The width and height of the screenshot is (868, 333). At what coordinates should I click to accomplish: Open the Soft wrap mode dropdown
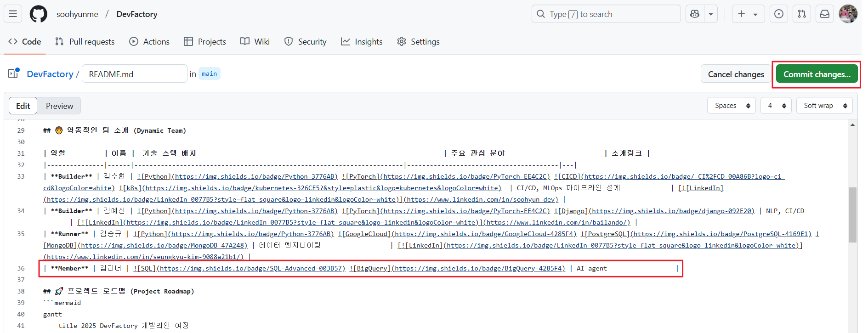point(824,106)
